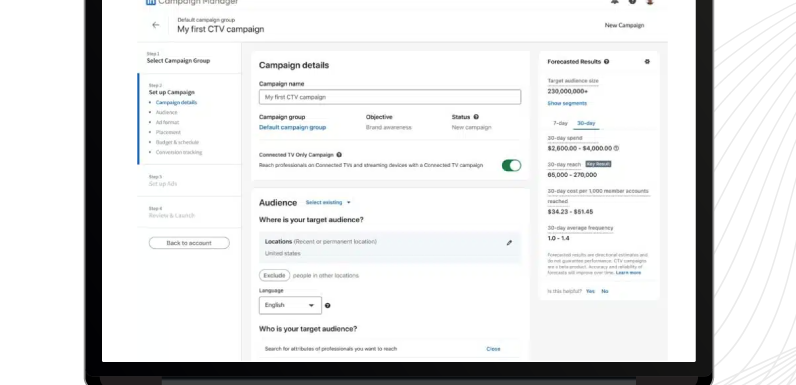The width and height of the screenshot is (796, 385).
Task: Switch to the 7-day forecast tab
Action: click(560, 123)
